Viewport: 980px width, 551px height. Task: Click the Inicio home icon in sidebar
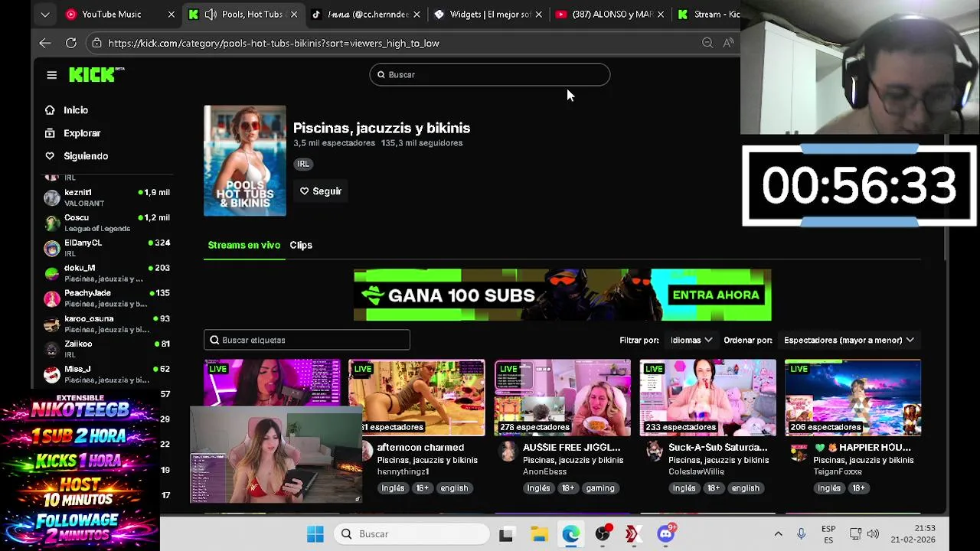pyautogui.click(x=50, y=110)
